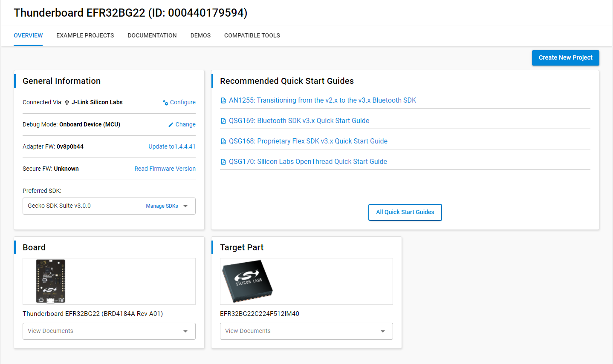
Task: Click the PDF icon for AN1255 guide
Action: [223, 100]
